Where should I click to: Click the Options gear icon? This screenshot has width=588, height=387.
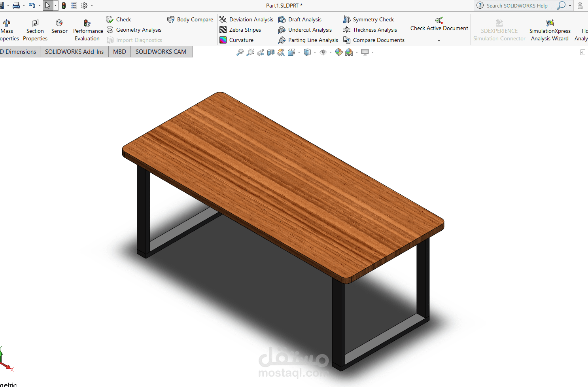coord(84,6)
